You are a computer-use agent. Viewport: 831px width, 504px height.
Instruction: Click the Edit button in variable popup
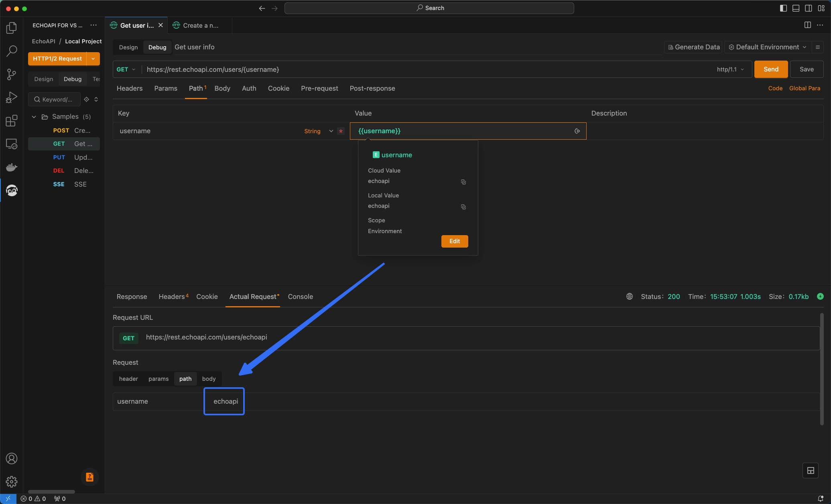tap(455, 241)
